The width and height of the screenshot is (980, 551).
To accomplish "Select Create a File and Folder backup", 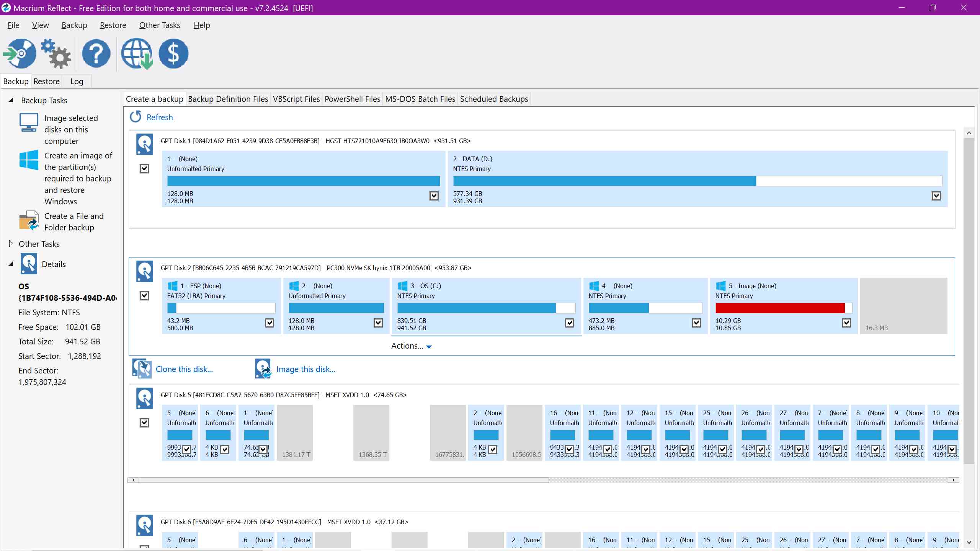I will click(x=74, y=222).
